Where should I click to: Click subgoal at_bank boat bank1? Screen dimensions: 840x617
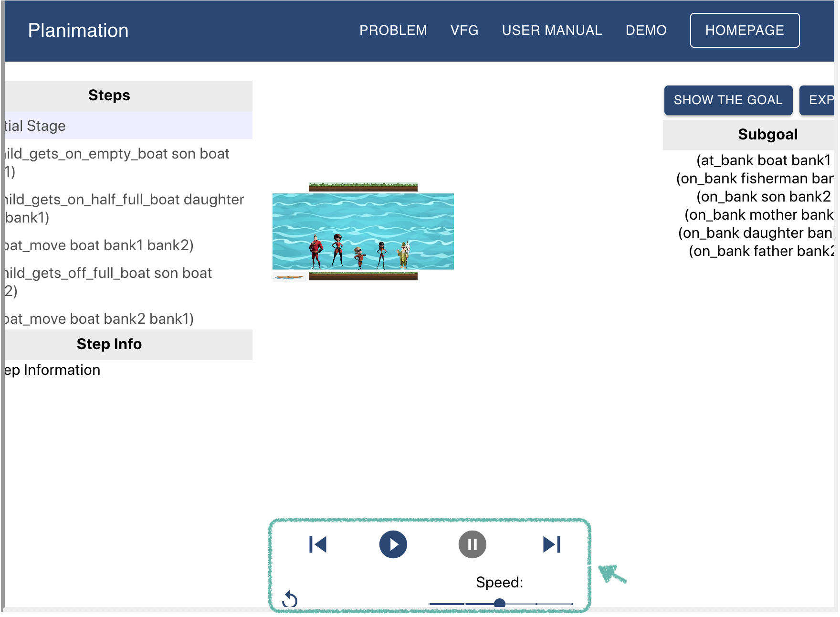764,160
